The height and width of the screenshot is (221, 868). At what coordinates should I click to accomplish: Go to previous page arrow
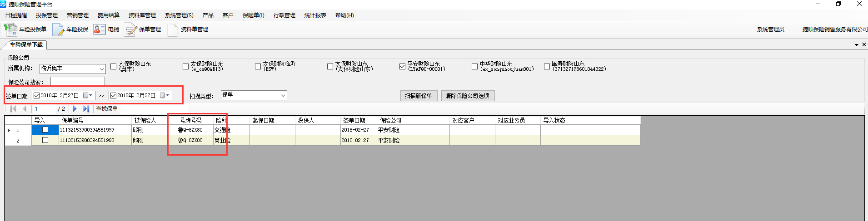tap(25, 109)
